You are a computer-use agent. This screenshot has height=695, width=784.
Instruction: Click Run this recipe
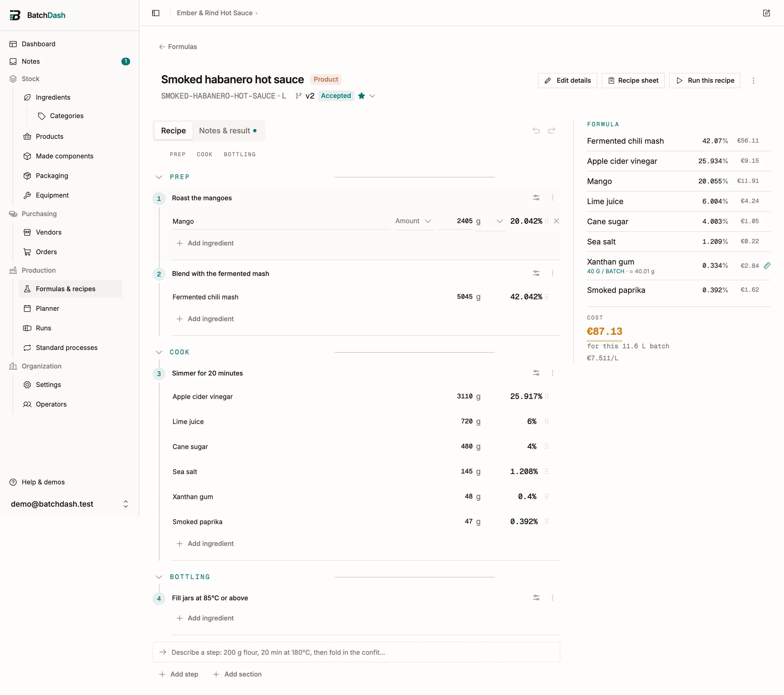705,81
